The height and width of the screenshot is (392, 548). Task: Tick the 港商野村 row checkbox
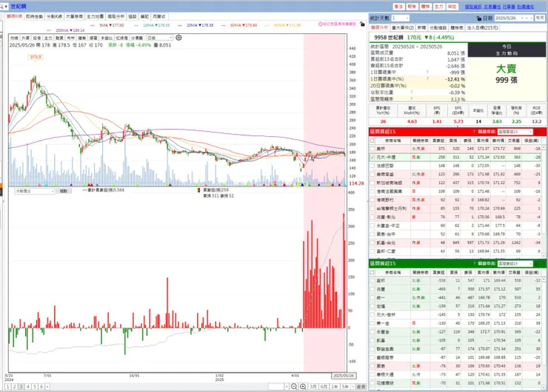click(372, 200)
